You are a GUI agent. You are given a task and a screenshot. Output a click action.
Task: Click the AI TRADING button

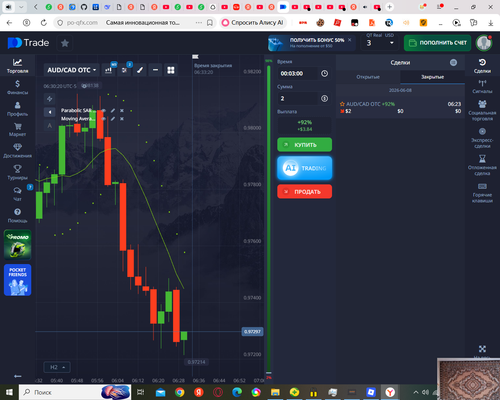pos(305,168)
